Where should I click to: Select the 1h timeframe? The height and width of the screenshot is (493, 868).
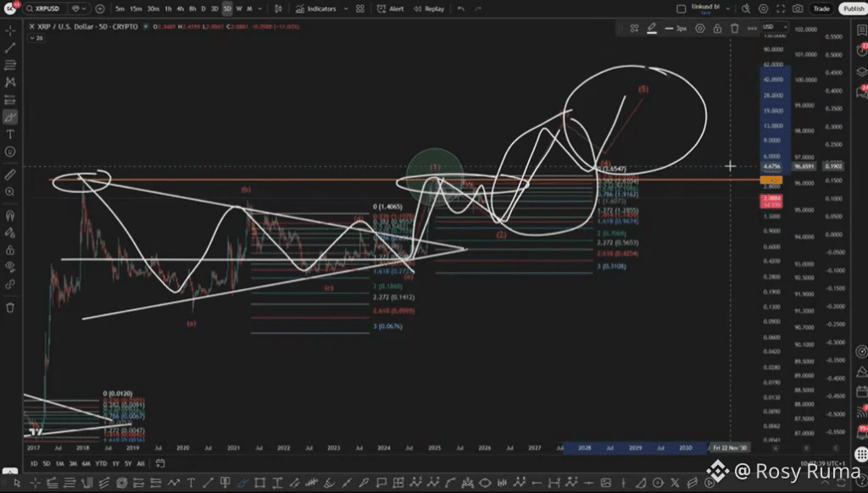click(x=169, y=8)
